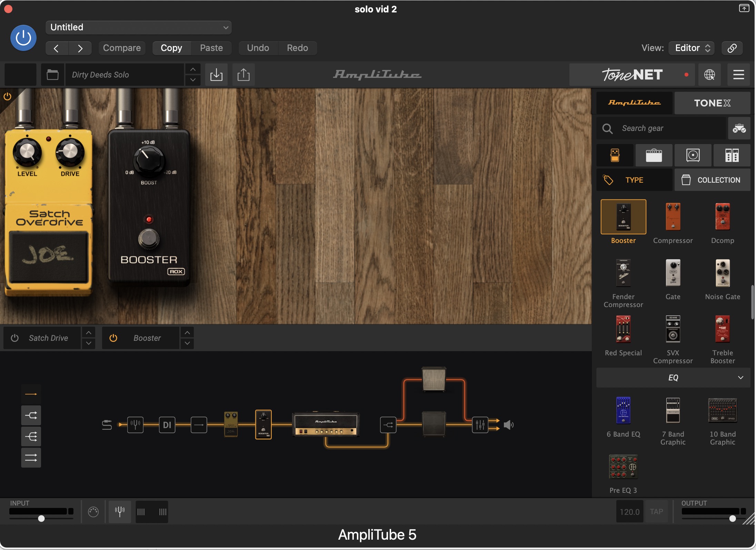
Task: Click the export share preset icon
Action: click(243, 74)
